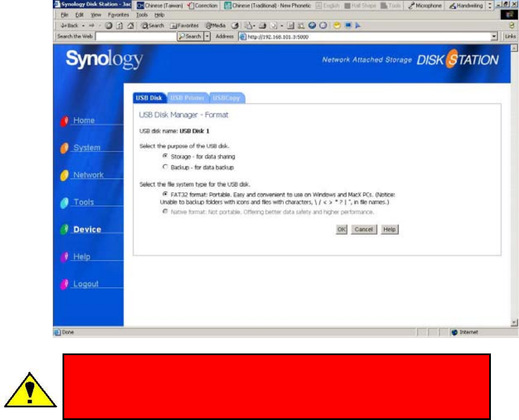Click the red icon beside the Home link
The width and height of the screenshot is (519, 420).
point(65,121)
